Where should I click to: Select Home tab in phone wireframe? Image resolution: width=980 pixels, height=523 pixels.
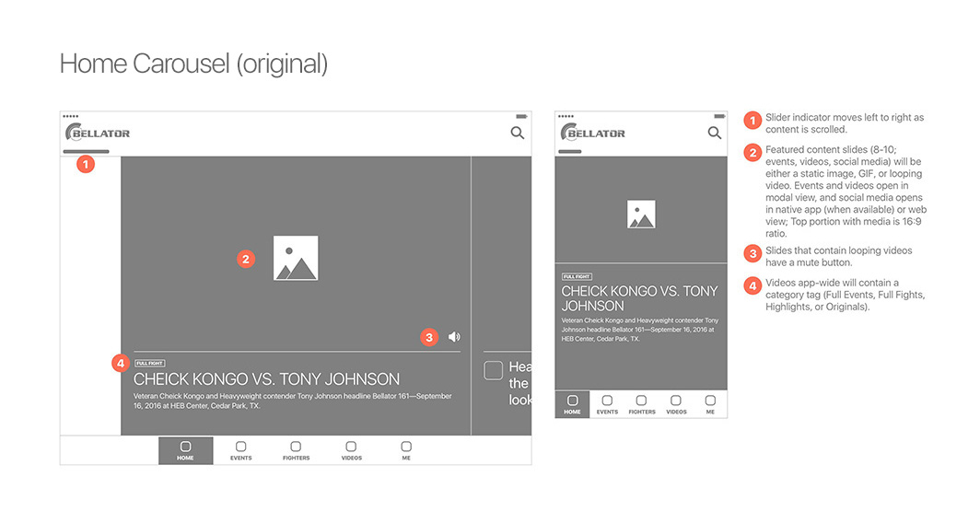tap(573, 404)
